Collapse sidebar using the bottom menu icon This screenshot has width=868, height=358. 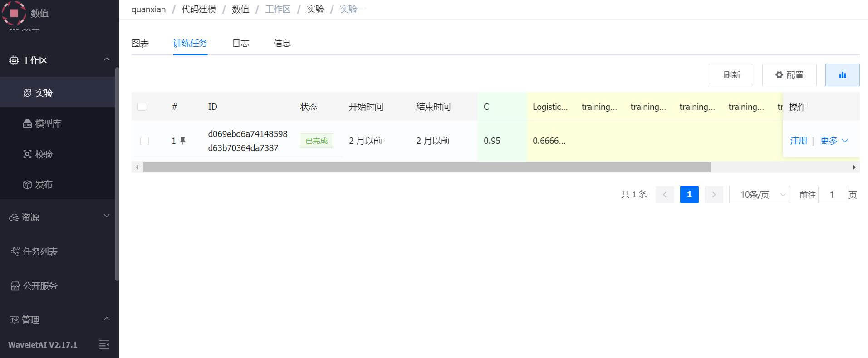[x=104, y=345]
